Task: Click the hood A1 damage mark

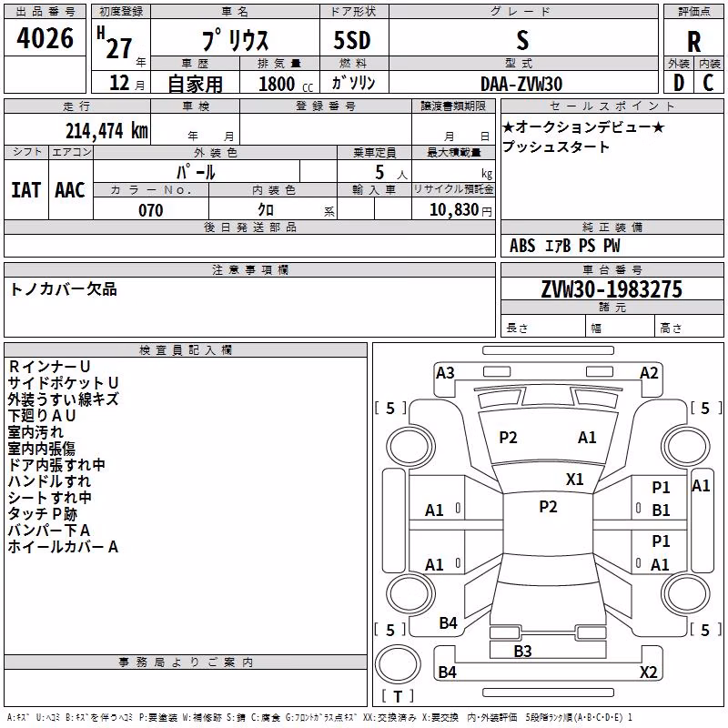Action: 587,438
